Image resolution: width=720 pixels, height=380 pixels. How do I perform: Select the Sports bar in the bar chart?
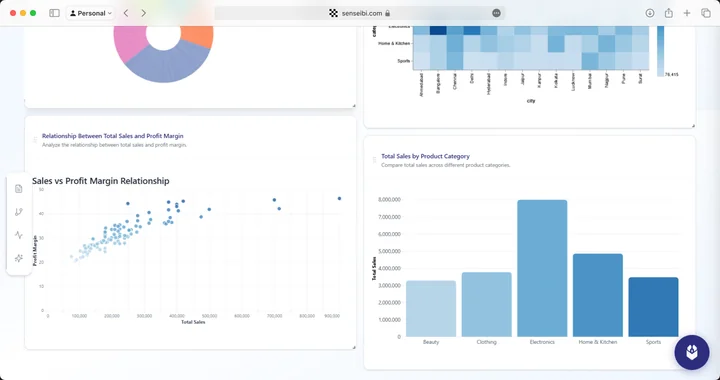click(x=653, y=307)
